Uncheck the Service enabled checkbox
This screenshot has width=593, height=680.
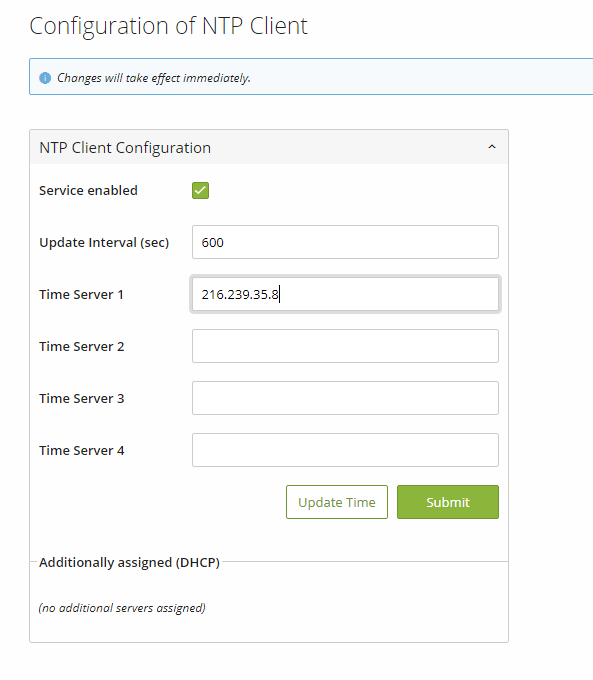(200, 190)
